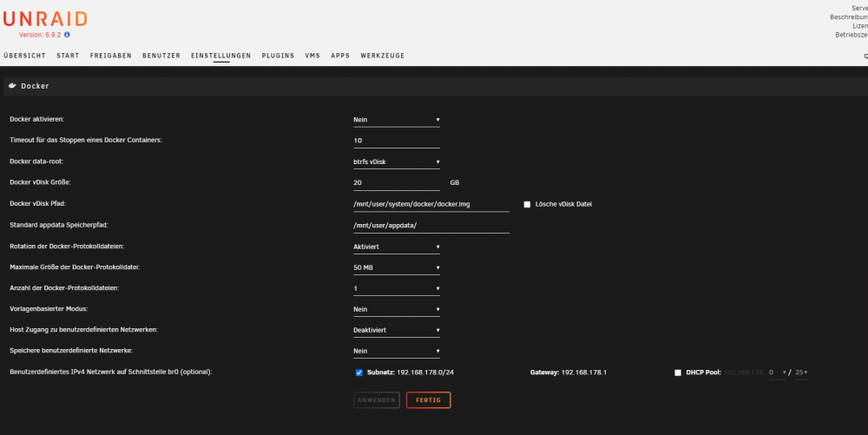Click the Benutzerdefiniertes IPv4 Netzwerk label
This screenshot has height=435, width=868.
pyautogui.click(x=111, y=372)
